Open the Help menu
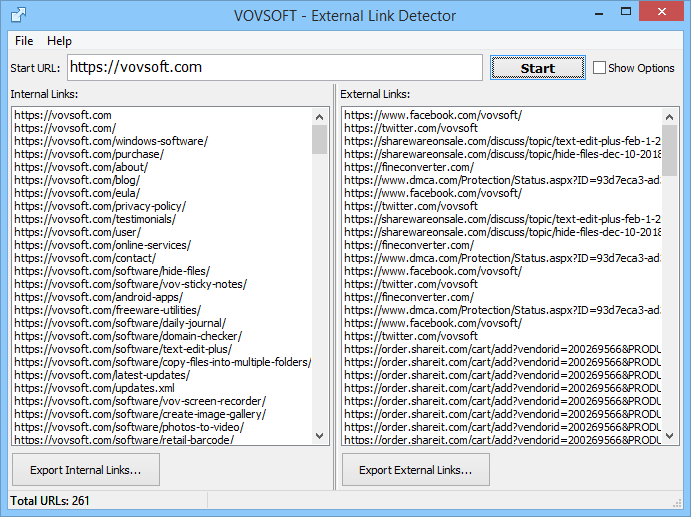This screenshot has height=517, width=691. tap(59, 41)
